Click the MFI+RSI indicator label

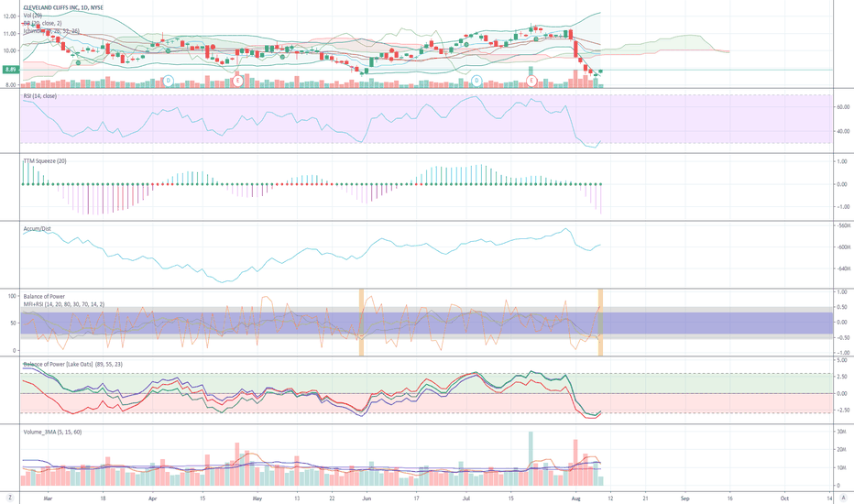click(64, 304)
